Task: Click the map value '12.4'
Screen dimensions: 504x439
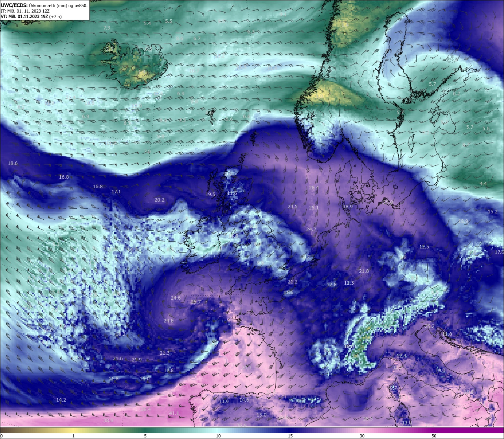Action: (x=401, y=356)
